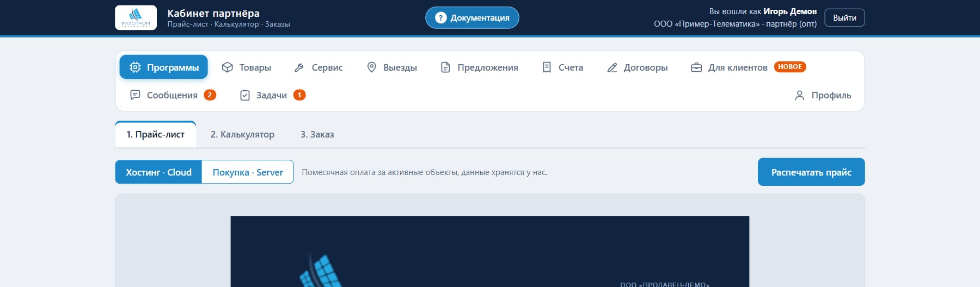Open Сообщения

tap(173, 95)
